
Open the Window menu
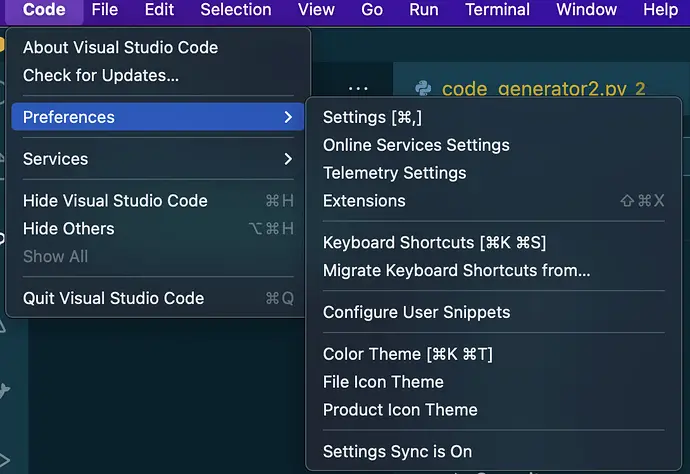587,10
